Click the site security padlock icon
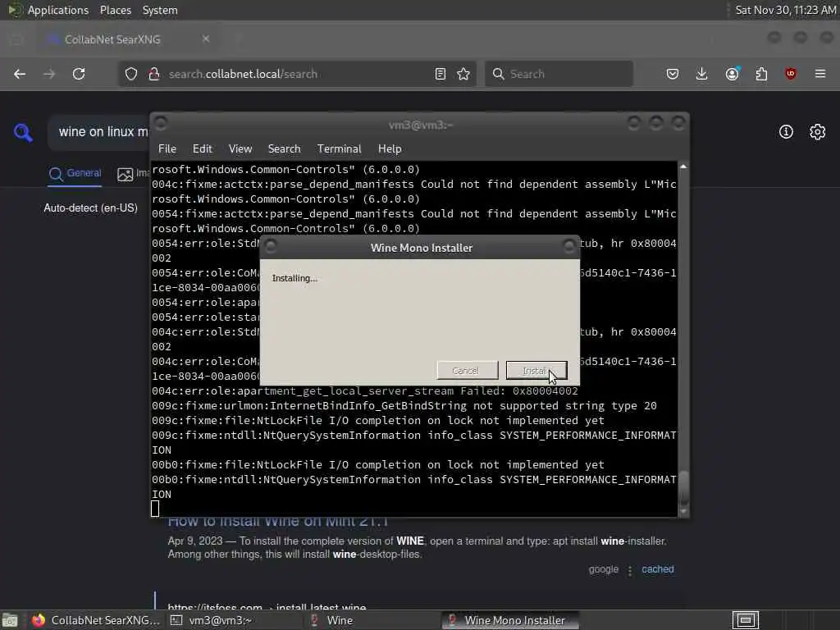Screen dimensions: 840x630 pyautogui.click(x=154, y=74)
